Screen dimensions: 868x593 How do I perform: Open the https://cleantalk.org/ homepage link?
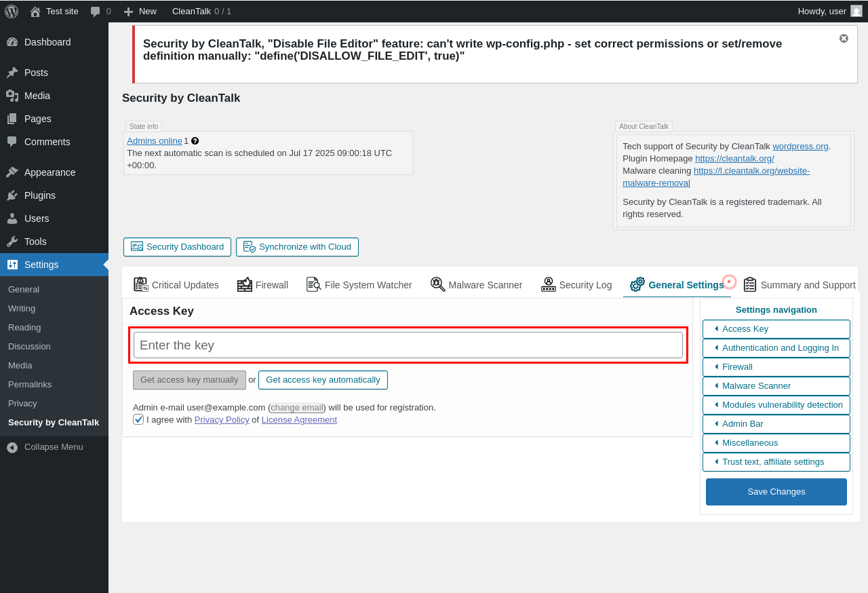pyautogui.click(x=734, y=158)
